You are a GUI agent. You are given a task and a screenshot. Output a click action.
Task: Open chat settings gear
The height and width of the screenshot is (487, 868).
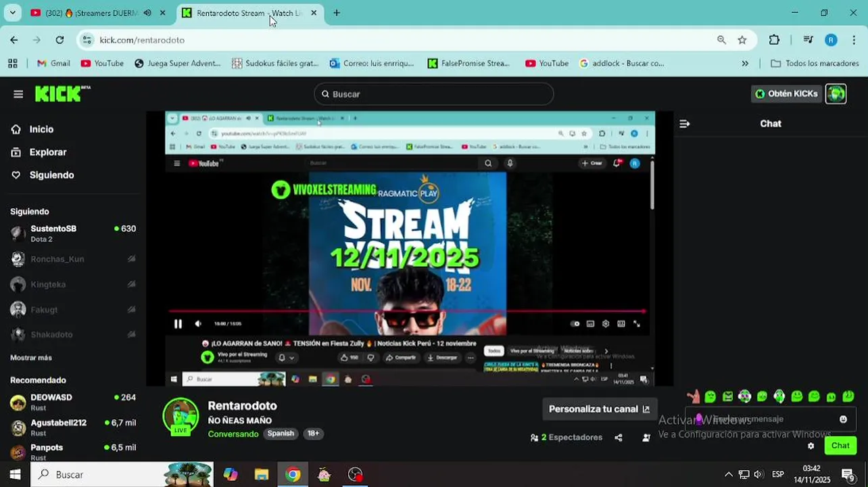811,446
